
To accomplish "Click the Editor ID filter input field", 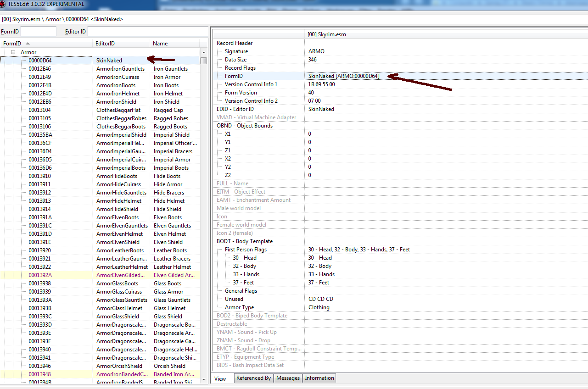I will 147,32.
